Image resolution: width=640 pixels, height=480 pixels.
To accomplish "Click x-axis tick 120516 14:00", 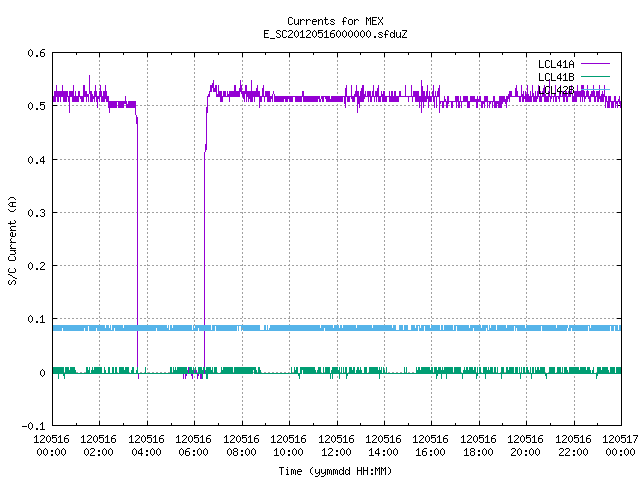I will pos(383,445).
